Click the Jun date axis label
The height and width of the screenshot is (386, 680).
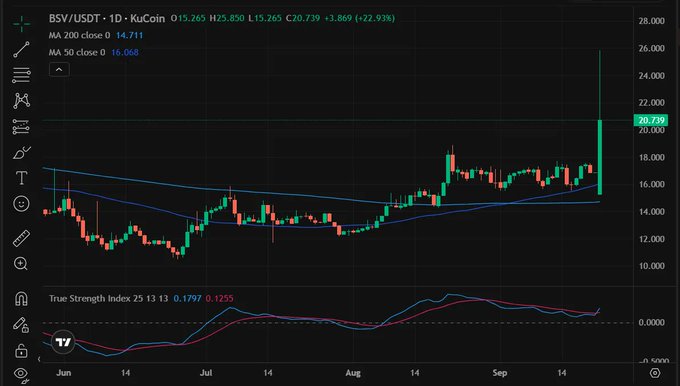click(x=64, y=373)
